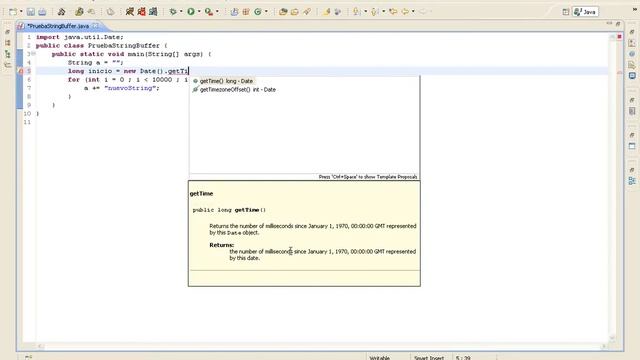Click the New file wizard icon

[13, 12]
